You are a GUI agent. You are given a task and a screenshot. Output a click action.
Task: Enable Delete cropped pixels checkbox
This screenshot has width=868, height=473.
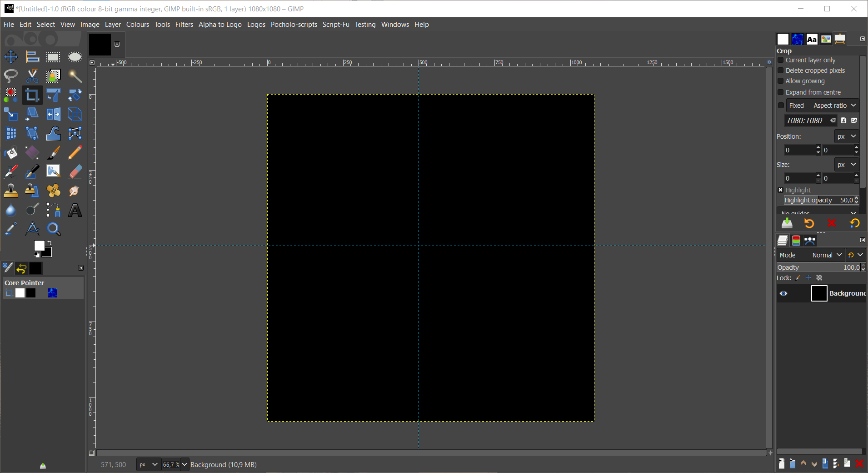pyautogui.click(x=781, y=70)
